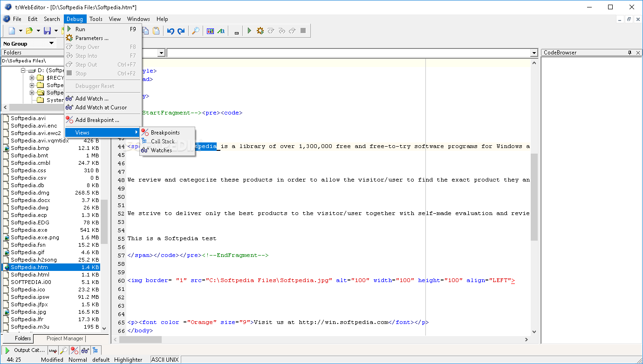
Task: Select Softpedia.html in file list
Action: pyautogui.click(x=30, y=275)
